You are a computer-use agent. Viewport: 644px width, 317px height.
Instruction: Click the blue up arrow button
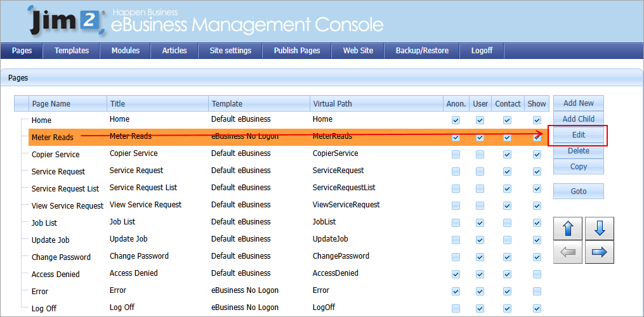pos(568,228)
